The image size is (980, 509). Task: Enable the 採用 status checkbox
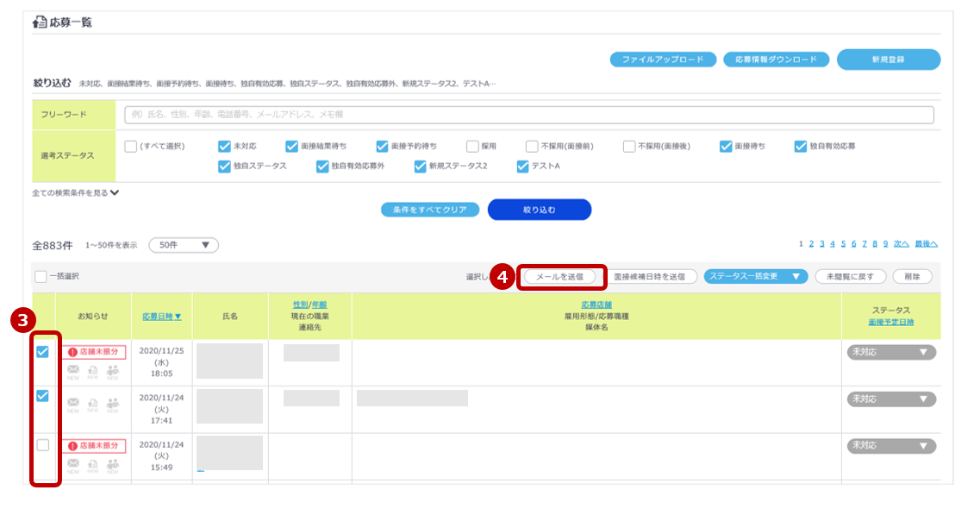pyautogui.click(x=472, y=147)
